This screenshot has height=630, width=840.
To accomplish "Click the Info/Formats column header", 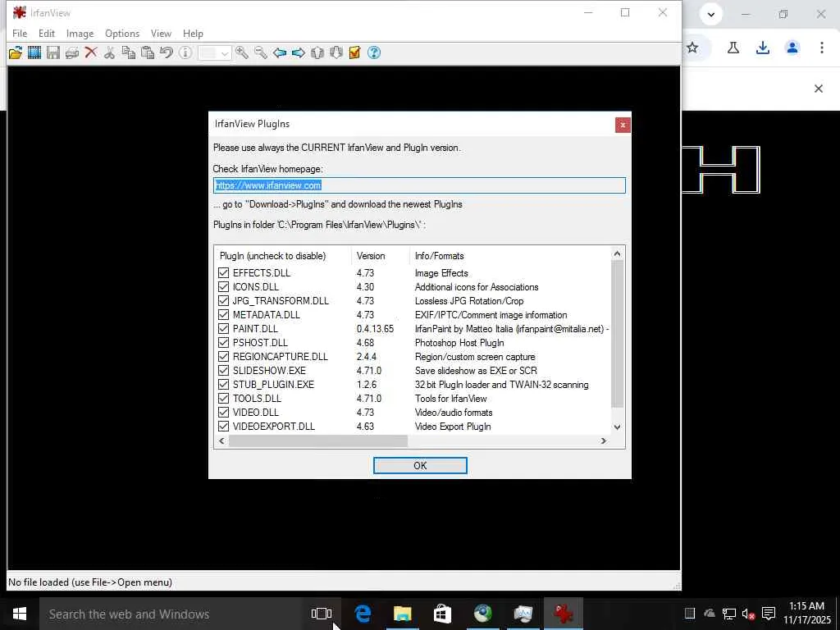I will [x=510, y=256].
